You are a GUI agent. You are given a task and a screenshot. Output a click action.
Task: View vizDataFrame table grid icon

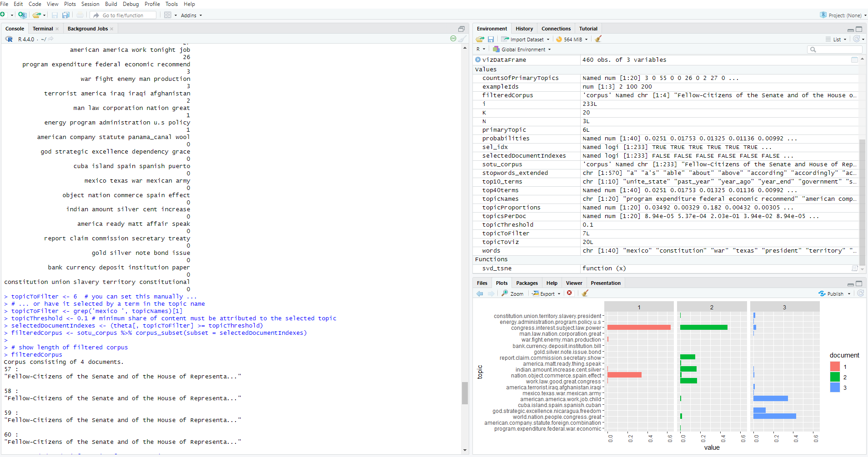(x=854, y=60)
